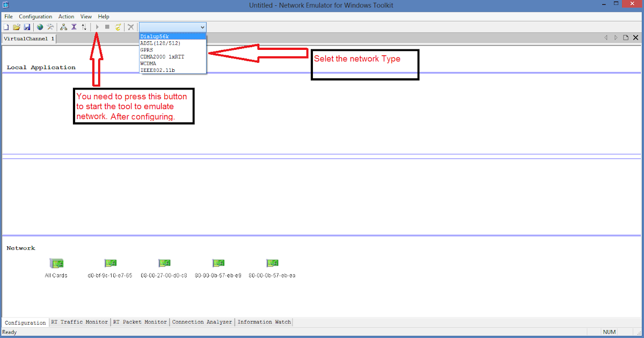Viewport: 644px width, 338px height.
Task: Select adapter 80-00-0b-57-eb-e9
Action: [x=218, y=263]
